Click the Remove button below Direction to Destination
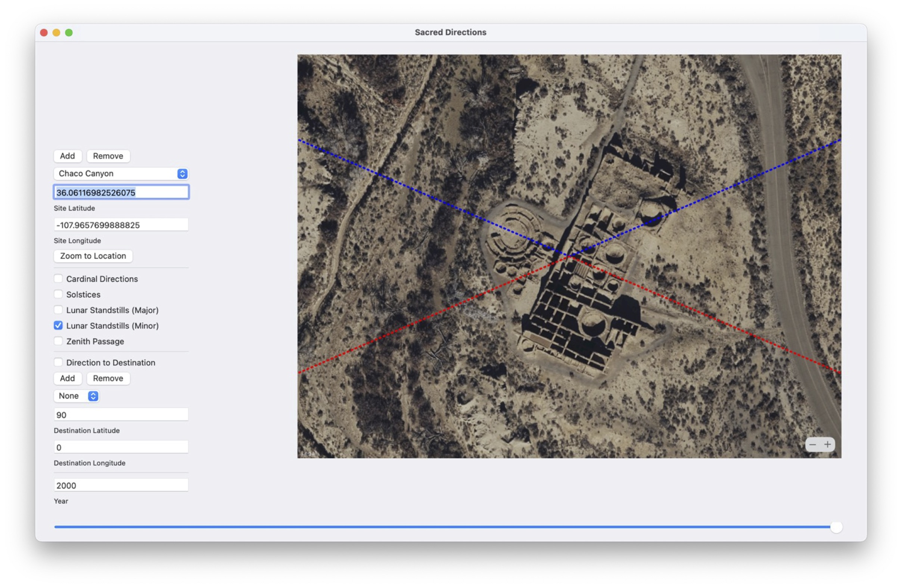 coord(108,378)
